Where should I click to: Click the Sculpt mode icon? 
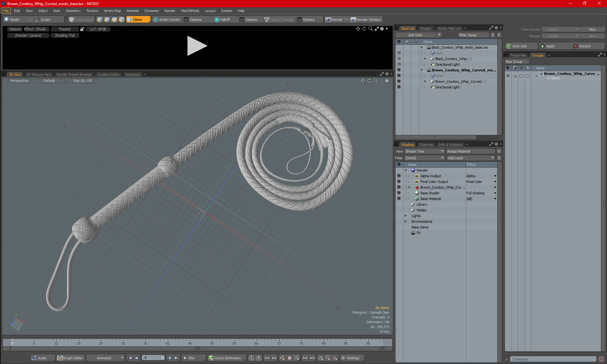coord(37,20)
